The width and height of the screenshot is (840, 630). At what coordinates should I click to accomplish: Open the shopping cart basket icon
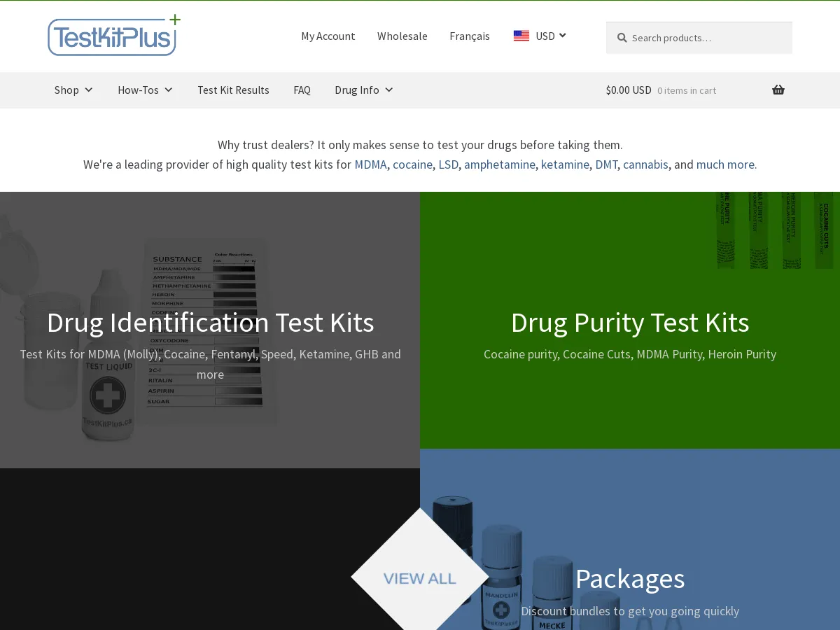point(778,90)
